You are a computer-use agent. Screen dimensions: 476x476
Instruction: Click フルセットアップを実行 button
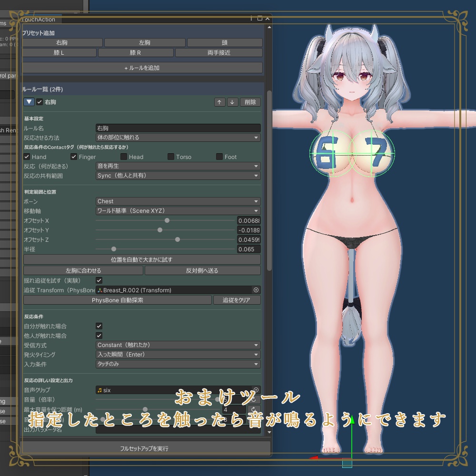coord(144,448)
